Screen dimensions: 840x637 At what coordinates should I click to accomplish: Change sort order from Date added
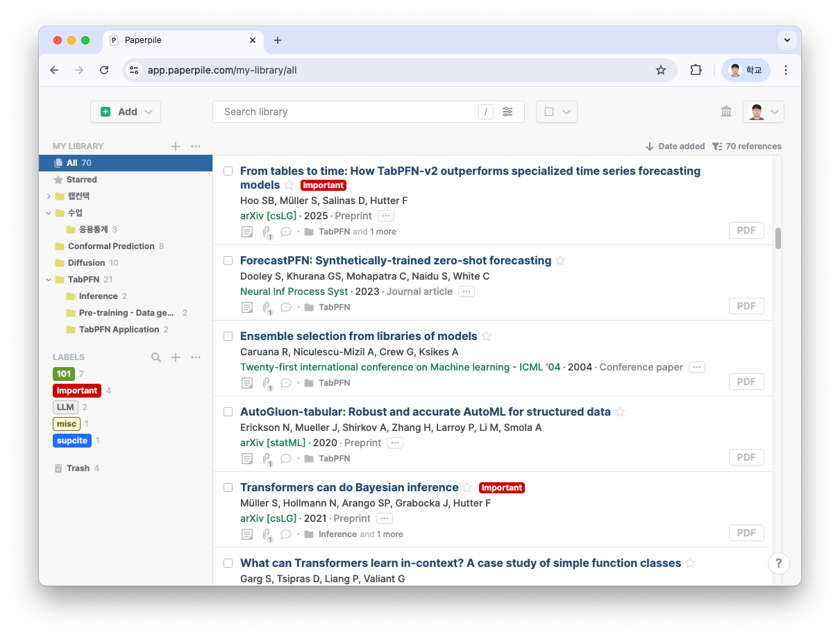pos(675,146)
